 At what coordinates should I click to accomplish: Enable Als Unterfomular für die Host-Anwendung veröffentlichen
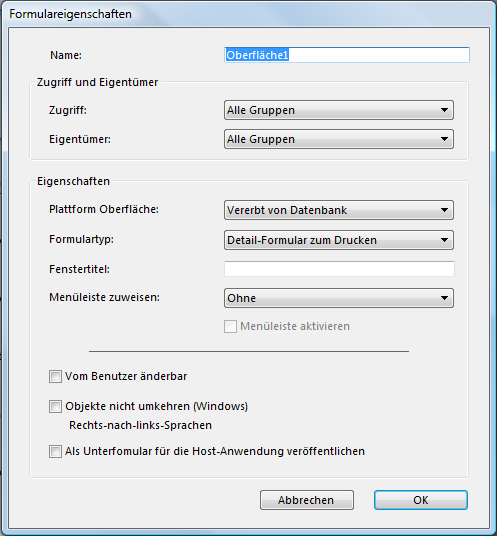coord(55,451)
